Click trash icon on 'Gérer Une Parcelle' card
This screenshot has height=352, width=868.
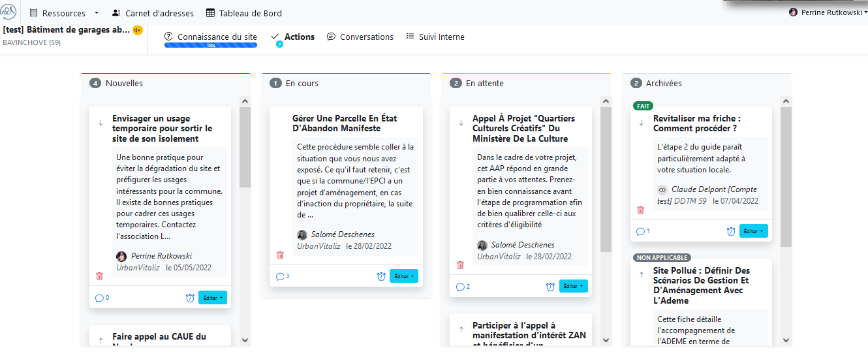coord(280,255)
